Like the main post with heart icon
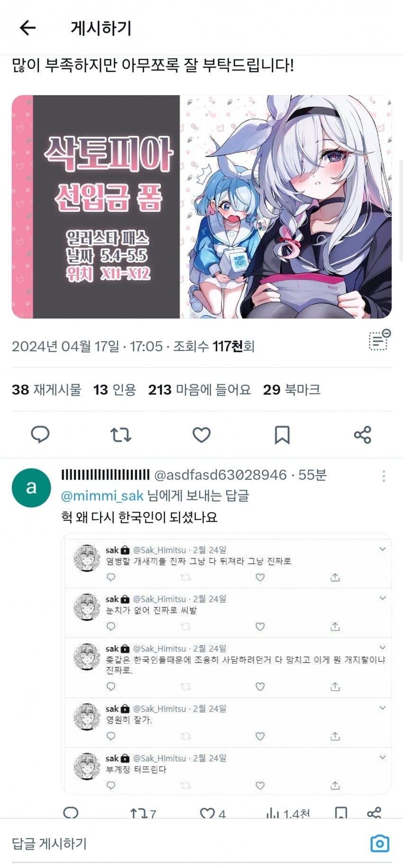 coord(201,434)
